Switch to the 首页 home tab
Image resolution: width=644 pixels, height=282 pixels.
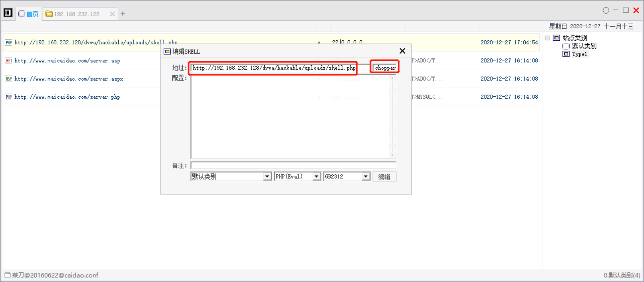click(28, 14)
